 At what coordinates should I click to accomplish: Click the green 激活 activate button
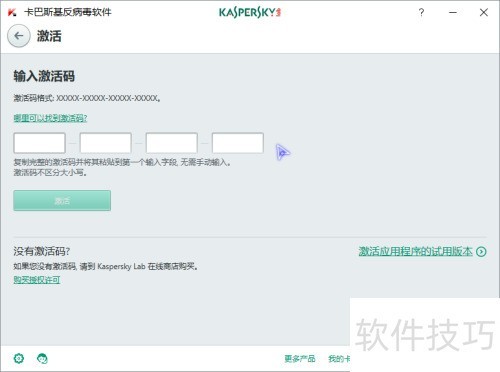pos(62,200)
